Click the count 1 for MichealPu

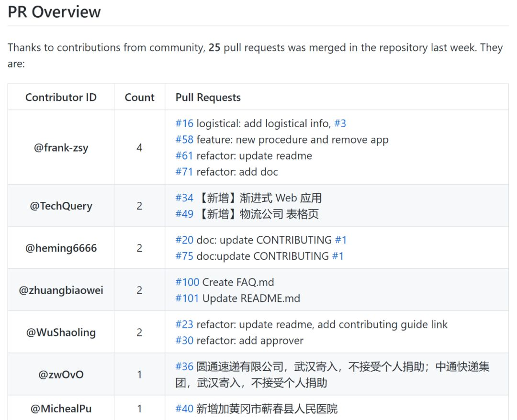click(x=139, y=409)
